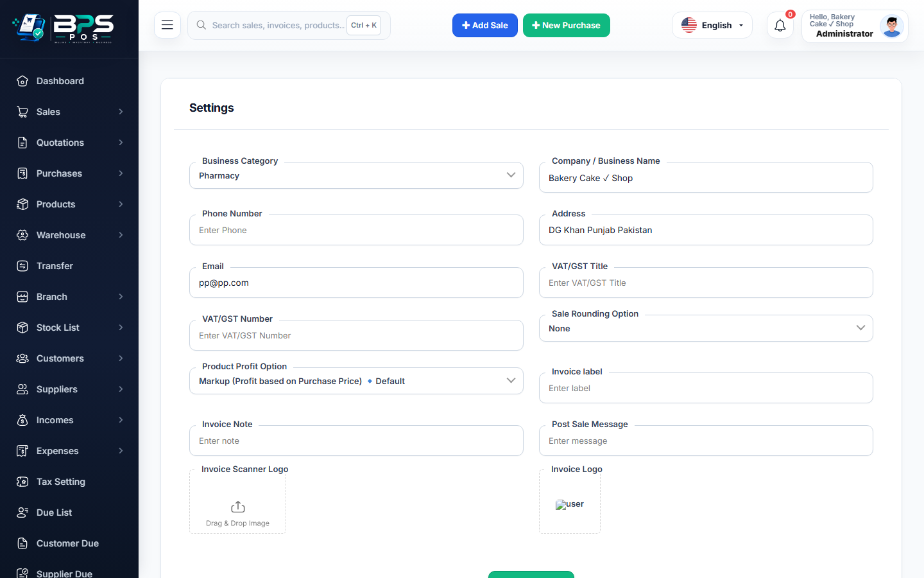The height and width of the screenshot is (578, 924).
Task: Open the Sale Rounding Option dropdown
Action: coord(706,328)
